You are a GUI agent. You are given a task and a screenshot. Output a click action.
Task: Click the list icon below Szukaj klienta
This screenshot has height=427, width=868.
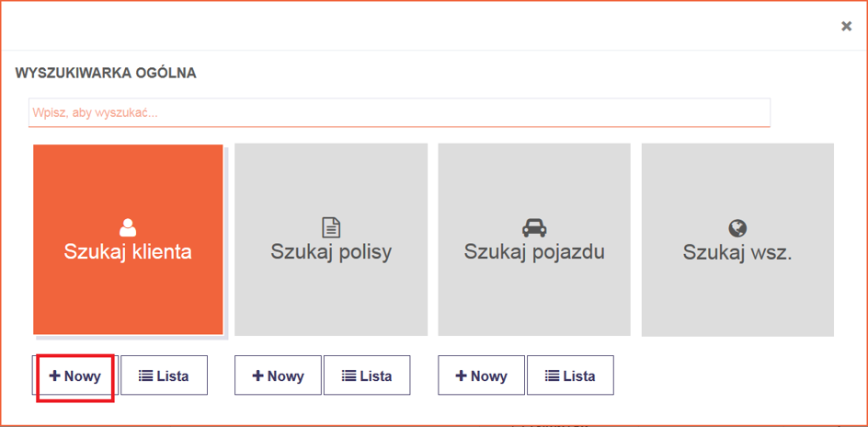pos(146,376)
